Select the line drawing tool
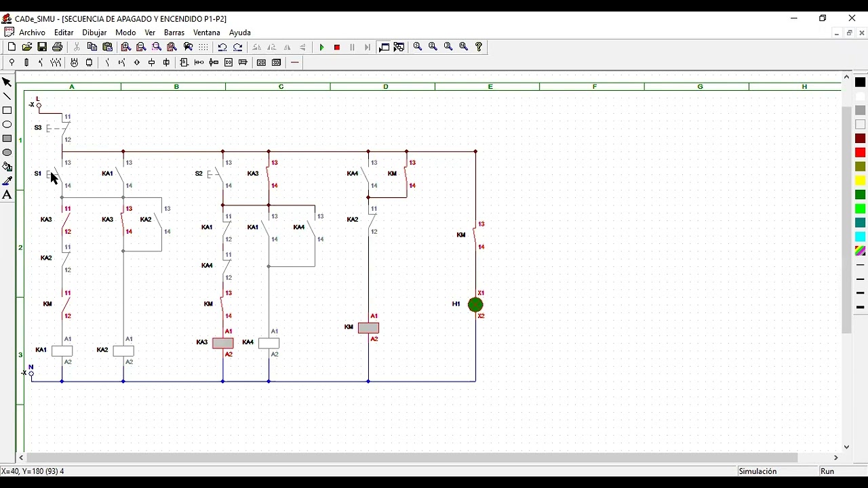This screenshot has height=488, width=868. (7, 96)
